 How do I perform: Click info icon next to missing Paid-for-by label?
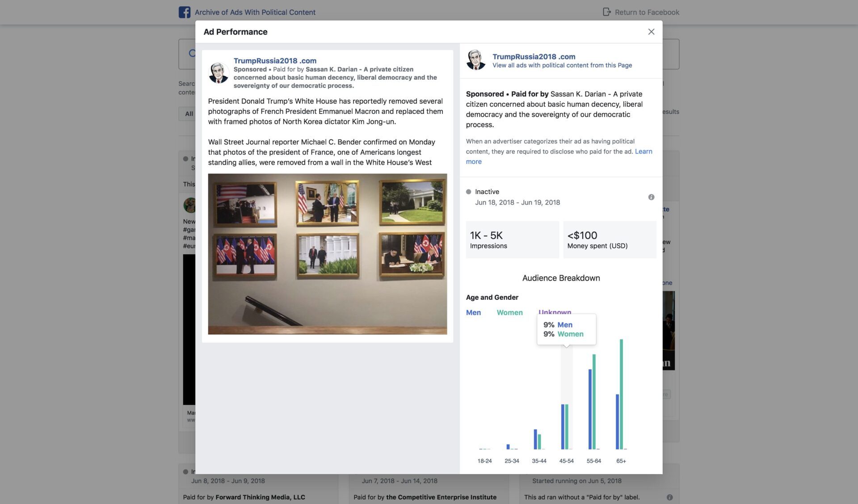[x=669, y=497]
